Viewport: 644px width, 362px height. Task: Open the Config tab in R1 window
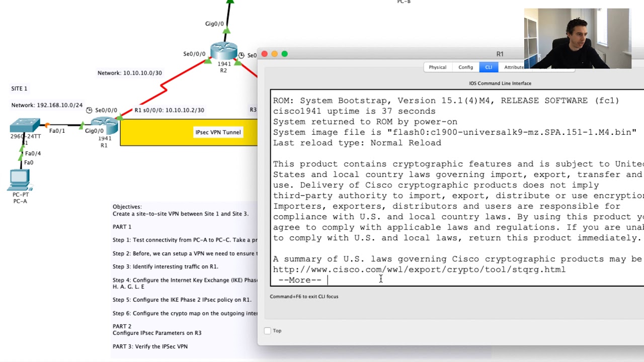click(x=465, y=67)
